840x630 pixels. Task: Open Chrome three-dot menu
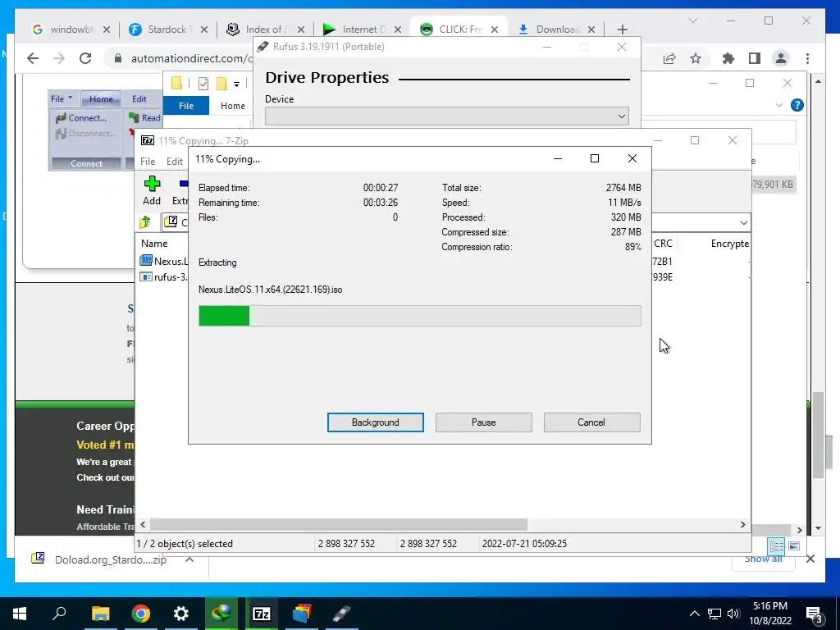(x=807, y=58)
